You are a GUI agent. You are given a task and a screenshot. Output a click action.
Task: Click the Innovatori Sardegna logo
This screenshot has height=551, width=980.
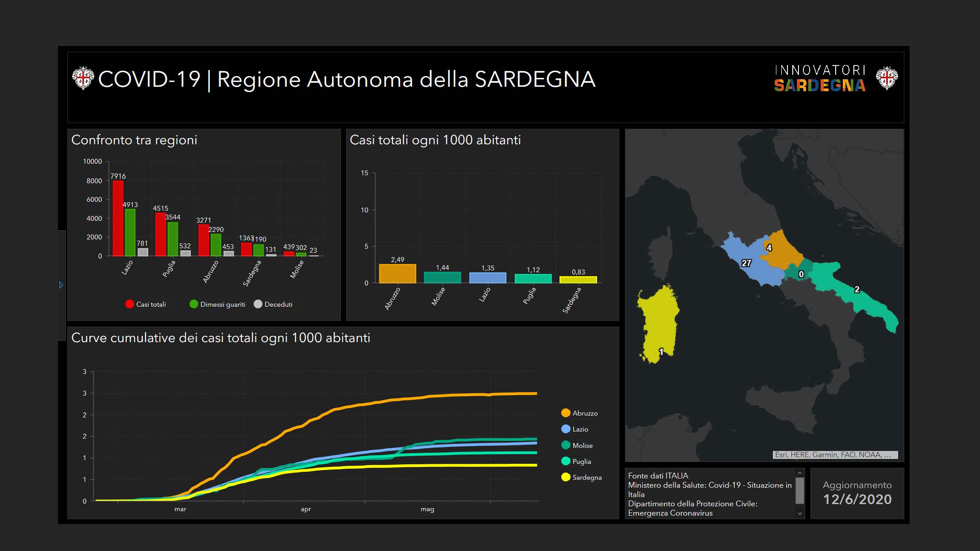[x=819, y=79]
